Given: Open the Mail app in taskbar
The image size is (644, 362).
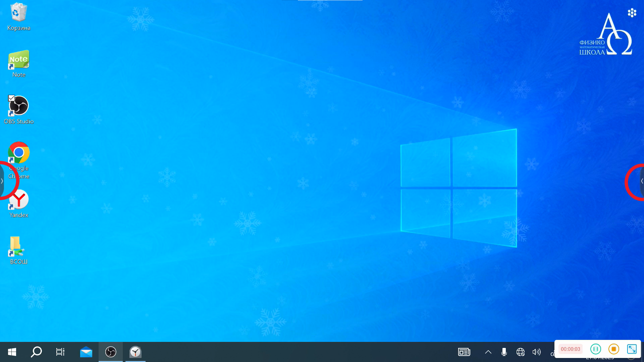Looking at the screenshot, I should tap(86, 352).
